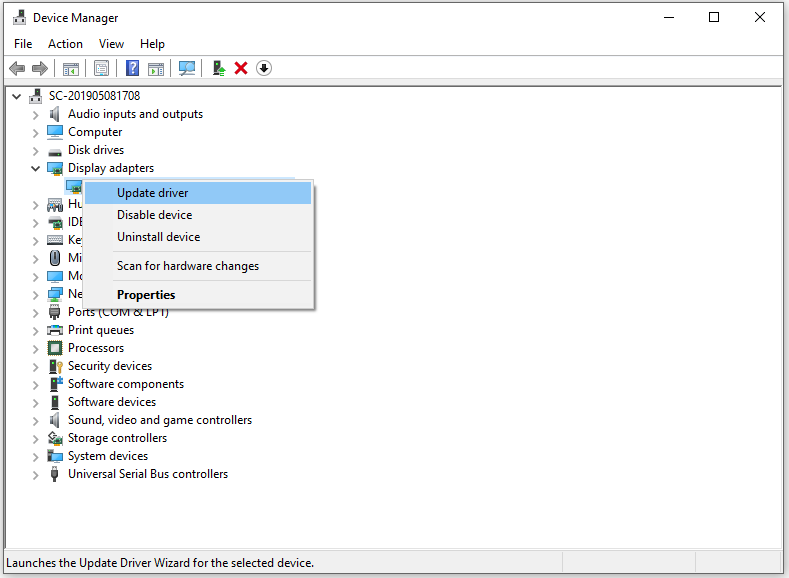The image size is (789, 578).
Task: Click the System devices folder icon
Action: tap(55, 456)
